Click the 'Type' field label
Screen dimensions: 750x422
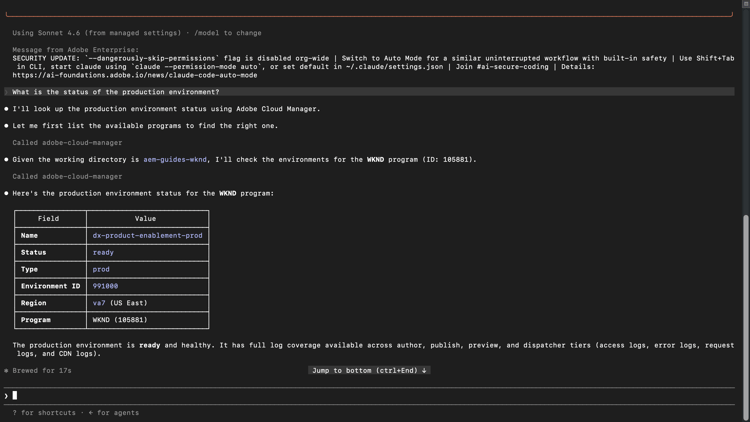[29, 269]
